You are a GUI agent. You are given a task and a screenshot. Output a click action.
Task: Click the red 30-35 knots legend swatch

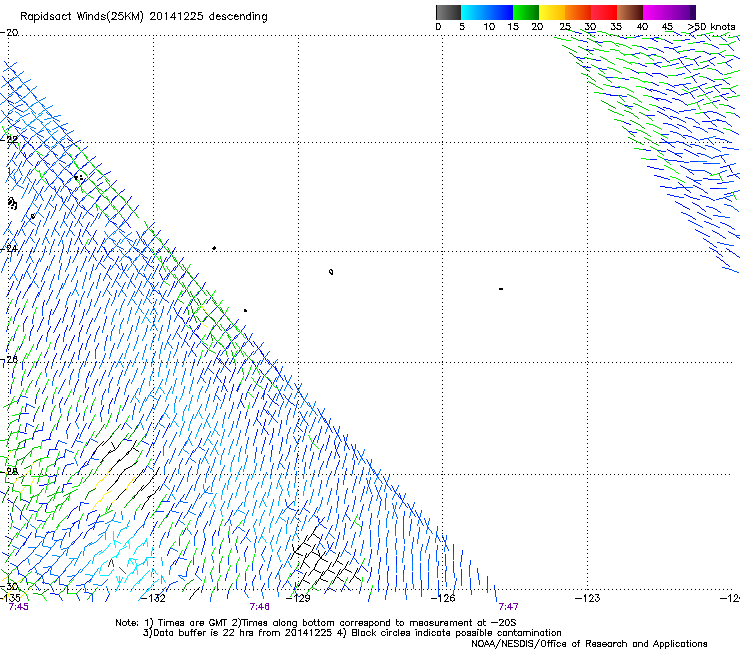click(x=604, y=12)
